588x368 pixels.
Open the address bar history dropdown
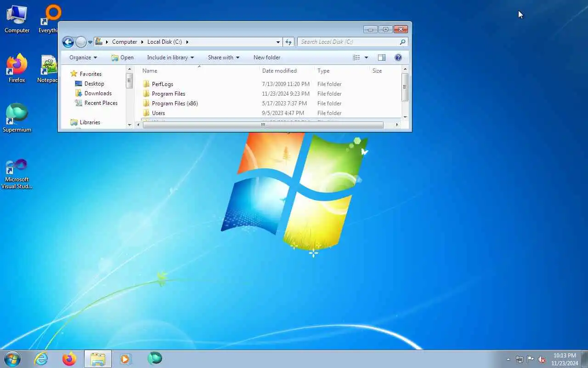[278, 42]
